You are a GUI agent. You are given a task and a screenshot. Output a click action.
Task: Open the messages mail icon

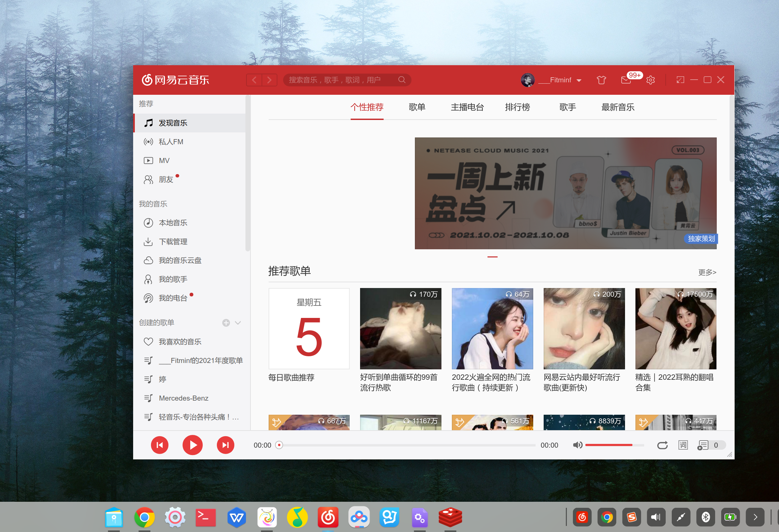pyautogui.click(x=626, y=80)
